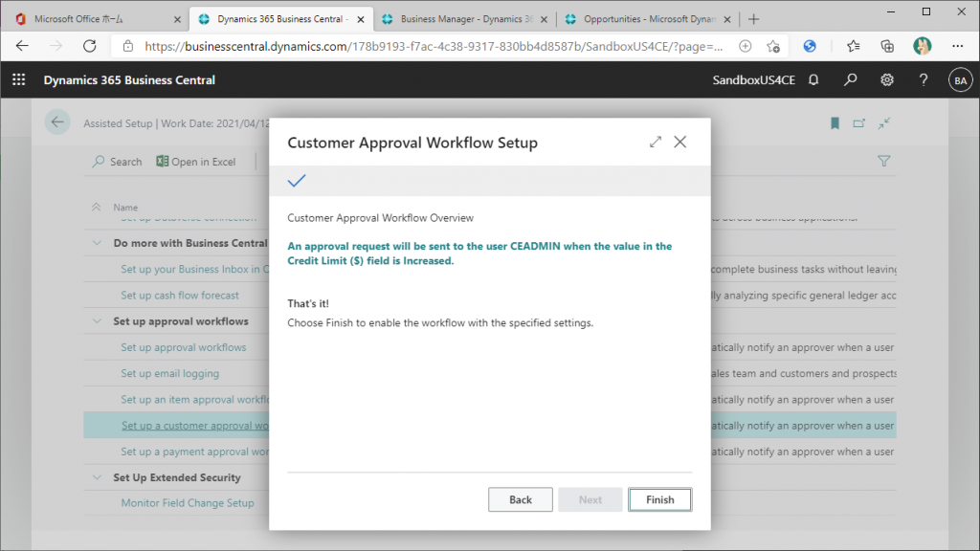Expand the setup dialog to full screen

tap(655, 142)
